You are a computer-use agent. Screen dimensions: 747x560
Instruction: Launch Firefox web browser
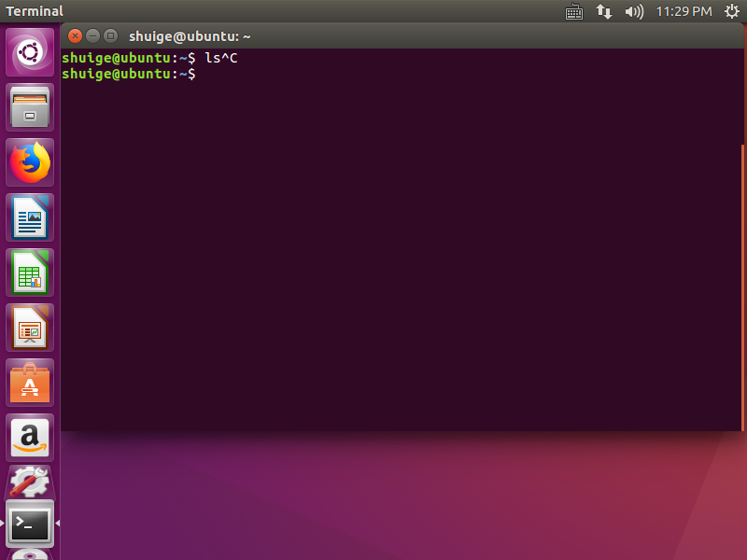pos(30,162)
